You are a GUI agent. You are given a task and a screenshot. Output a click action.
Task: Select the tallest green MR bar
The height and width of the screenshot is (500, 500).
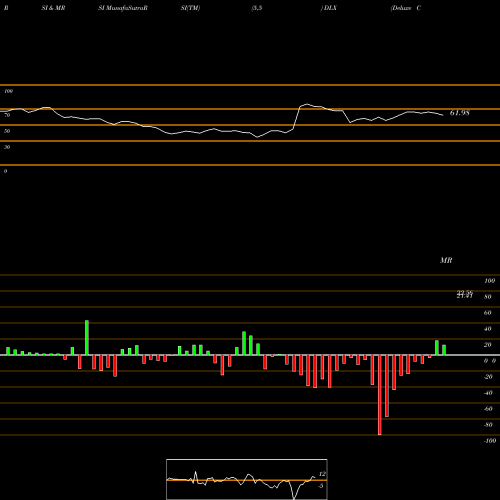[x=87, y=338]
